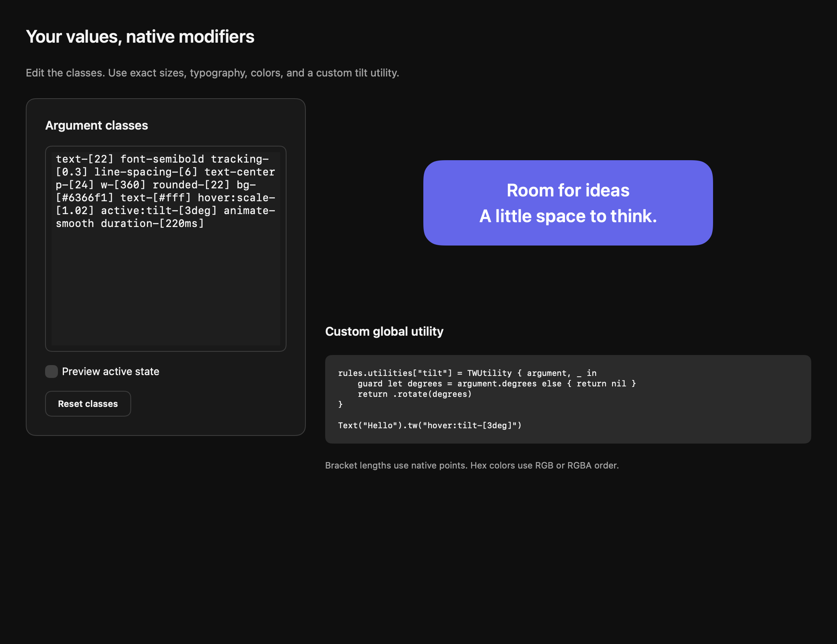Click the 'Preview active state' label text
This screenshot has height=644, width=837.
(111, 372)
